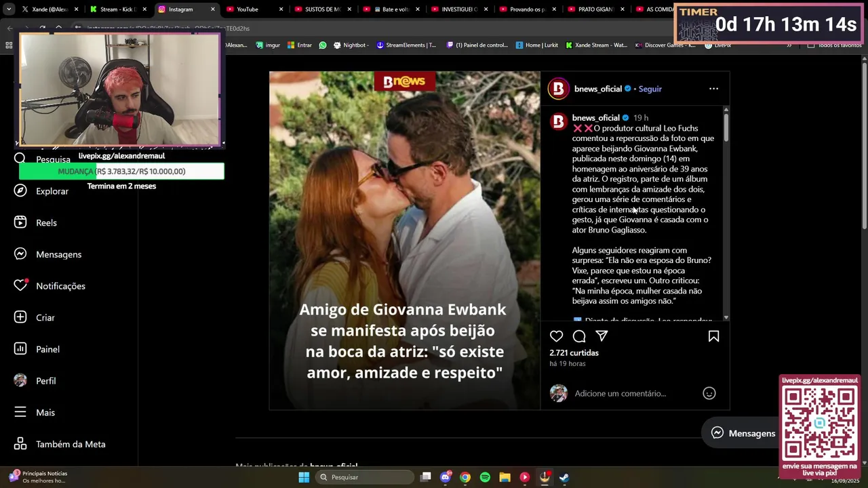This screenshot has height=488, width=868.
Task: Like the bnews_oficial post with heart icon
Action: 556,336
